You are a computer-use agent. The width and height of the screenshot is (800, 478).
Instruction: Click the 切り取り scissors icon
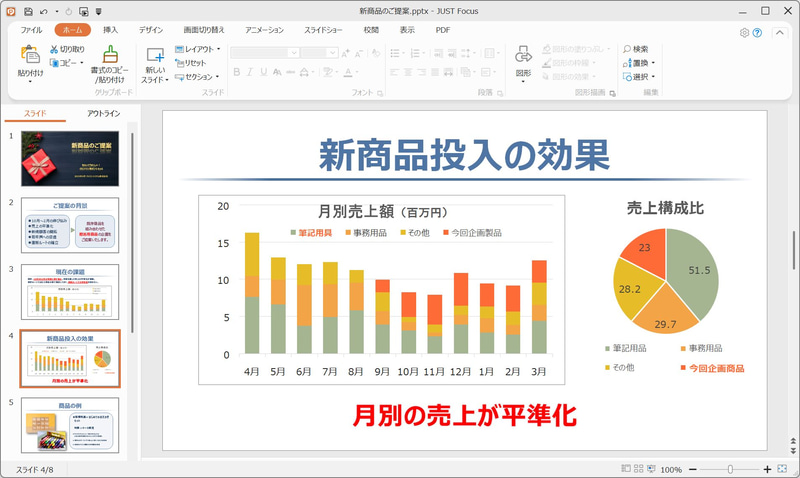54,49
